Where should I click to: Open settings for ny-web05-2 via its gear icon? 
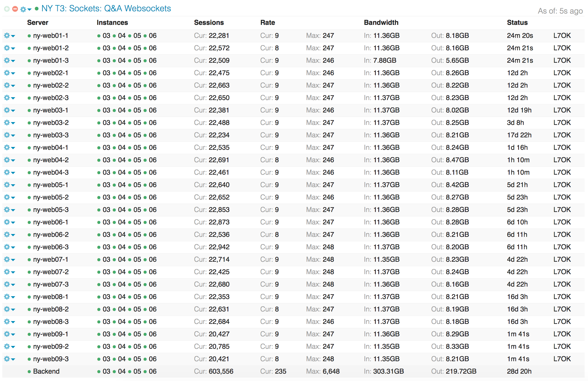click(7, 197)
